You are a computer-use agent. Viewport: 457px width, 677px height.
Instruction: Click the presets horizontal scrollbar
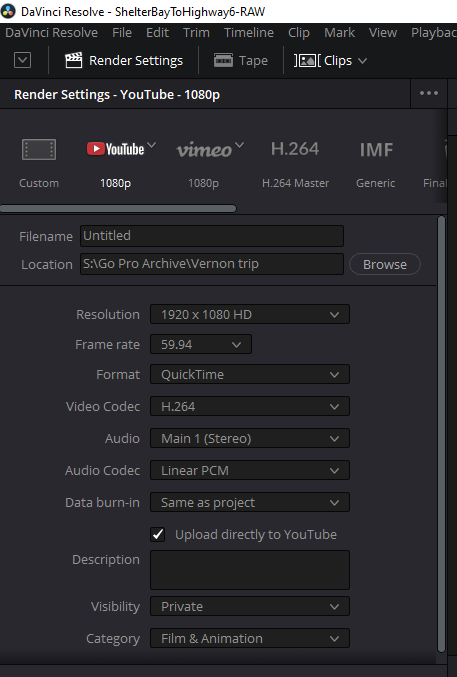(118, 209)
